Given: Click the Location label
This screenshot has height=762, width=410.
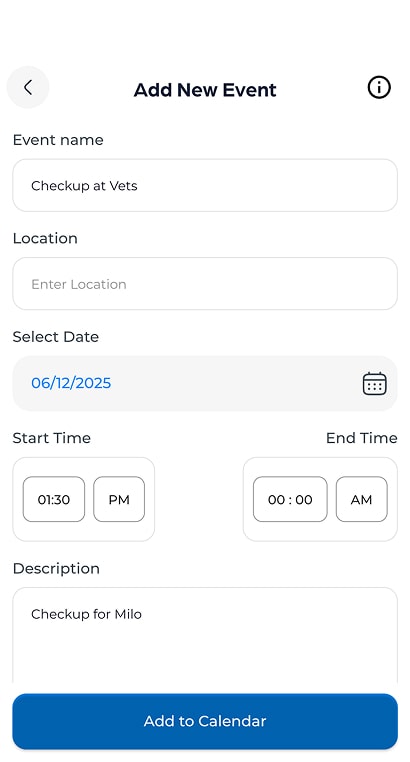Looking at the screenshot, I should pos(45,238).
